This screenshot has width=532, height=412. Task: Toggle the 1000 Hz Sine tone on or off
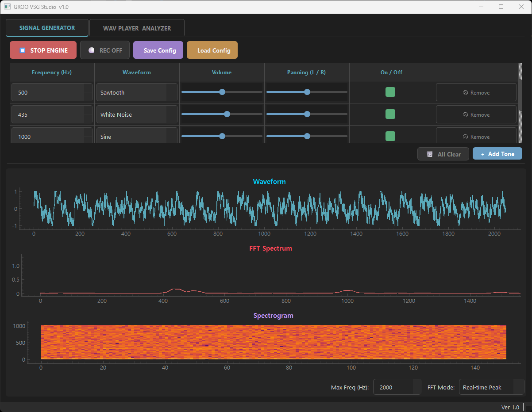coord(390,136)
